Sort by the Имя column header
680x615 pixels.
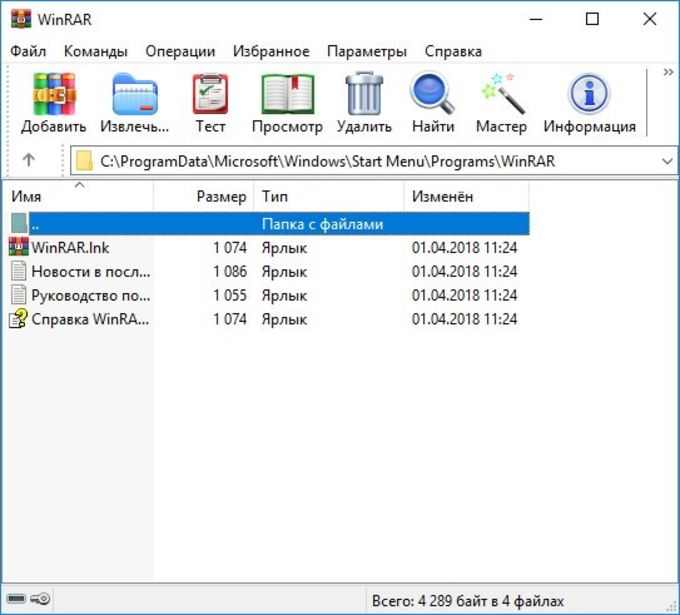click(x=78, y=196)
